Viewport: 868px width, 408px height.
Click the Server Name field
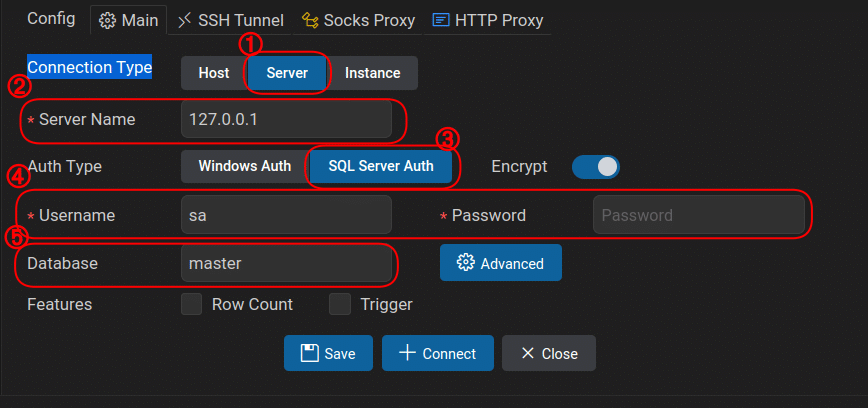tap(286, 119)
